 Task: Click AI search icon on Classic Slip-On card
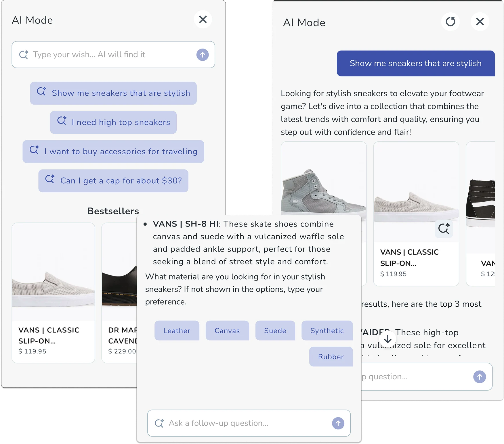pos(444,229)
